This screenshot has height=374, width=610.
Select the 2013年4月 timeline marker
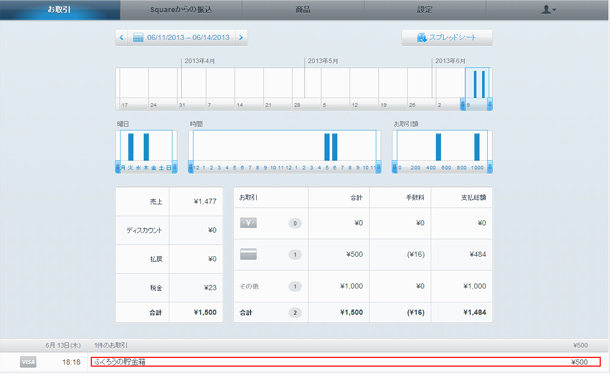[x=200, y=61]
